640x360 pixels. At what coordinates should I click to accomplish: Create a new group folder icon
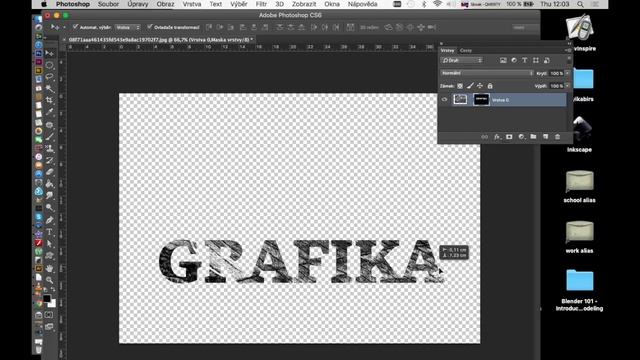[x=533, y=137]
